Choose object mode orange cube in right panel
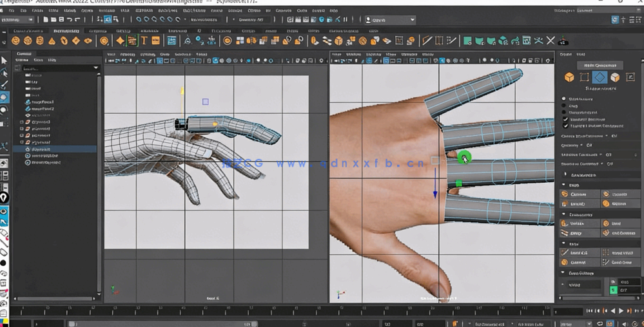 click(569, 77)
